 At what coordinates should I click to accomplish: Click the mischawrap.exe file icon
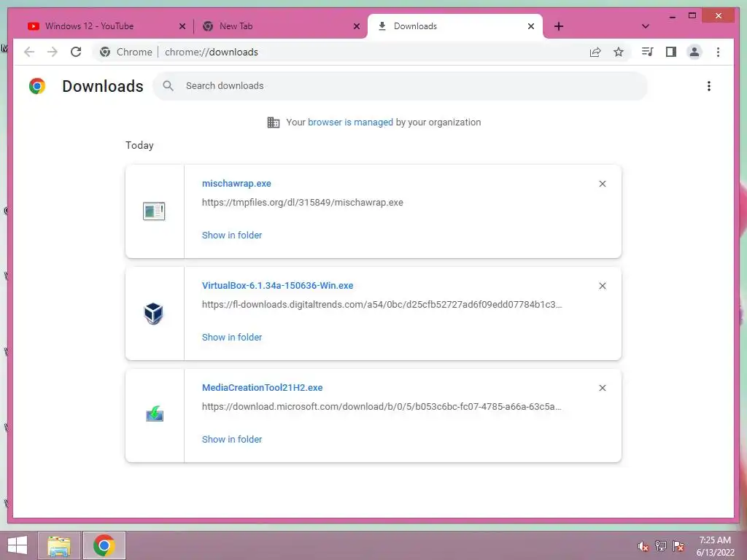[x=154, y=211]
